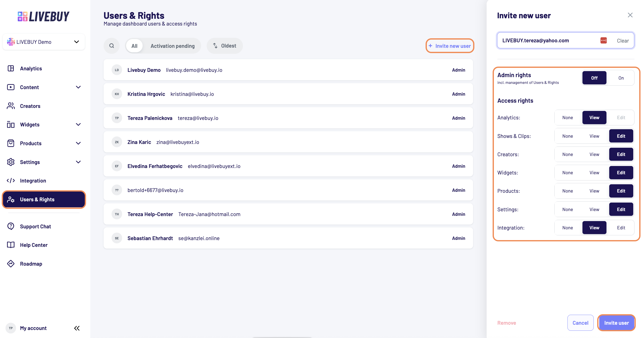Set Creators access to Edit
Viewport: 644px width, 338px height.
tap(621, 154)
